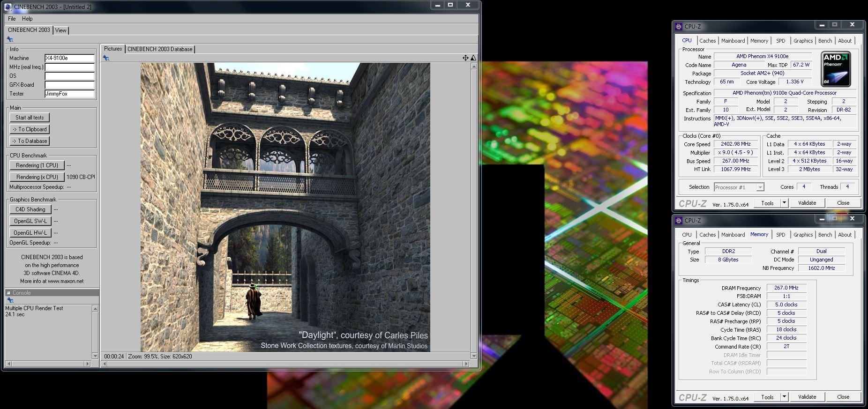Click Validate in top CPU-Z window
Viewport: 868px width, 409px height.
click(x=807, y=203)
